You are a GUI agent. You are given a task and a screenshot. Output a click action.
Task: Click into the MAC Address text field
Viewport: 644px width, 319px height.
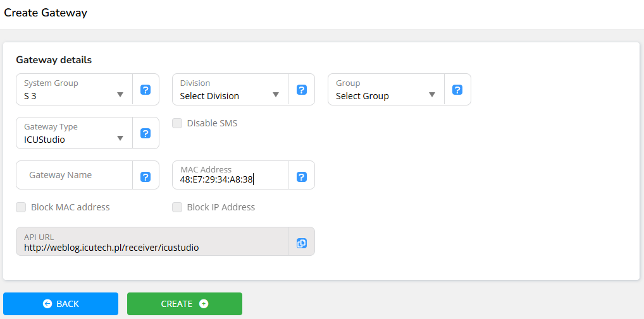point(230,179)
